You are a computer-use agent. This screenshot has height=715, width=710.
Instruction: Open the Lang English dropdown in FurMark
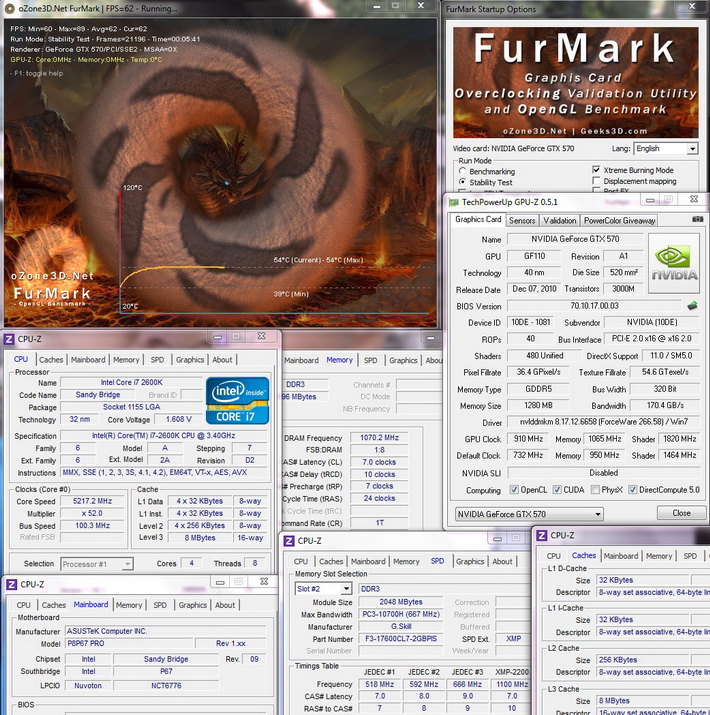click(666, 149)
